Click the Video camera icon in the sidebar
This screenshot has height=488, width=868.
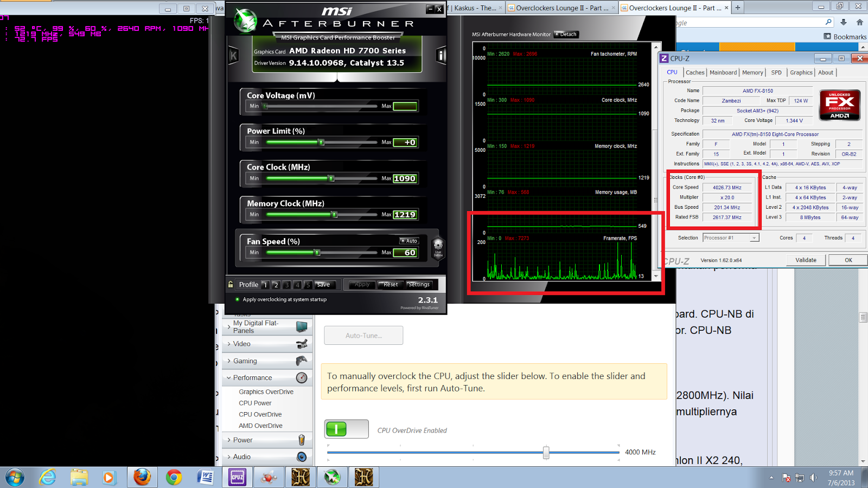pyautogui.click(x=302, y=344)
